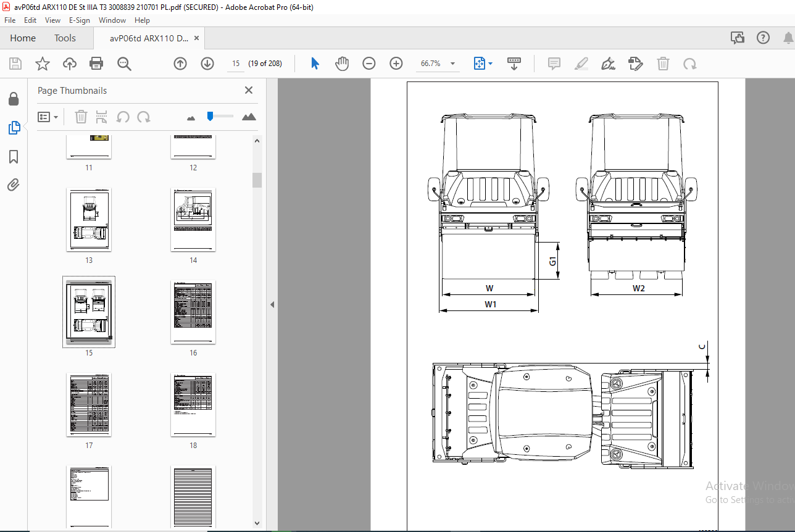This screenshot has height=532, width=795.
Task: Select page 17 thumbnail
Action: (89, 405)
